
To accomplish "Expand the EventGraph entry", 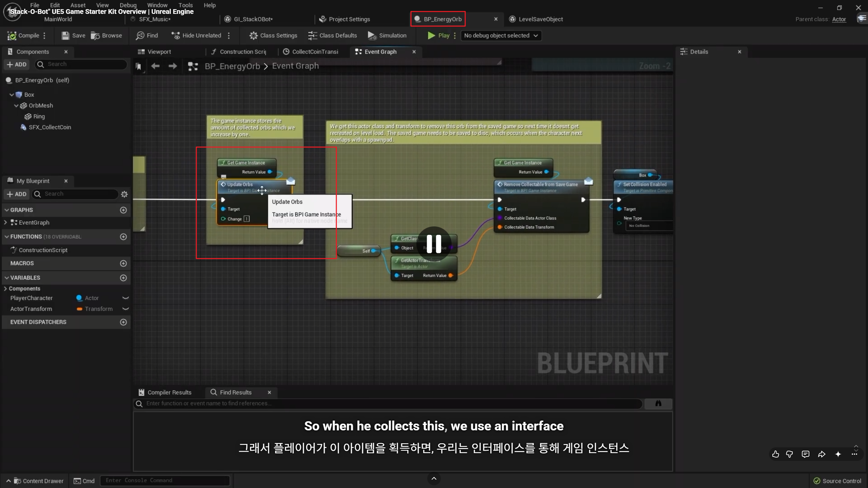I will click(x=5, y=223).
